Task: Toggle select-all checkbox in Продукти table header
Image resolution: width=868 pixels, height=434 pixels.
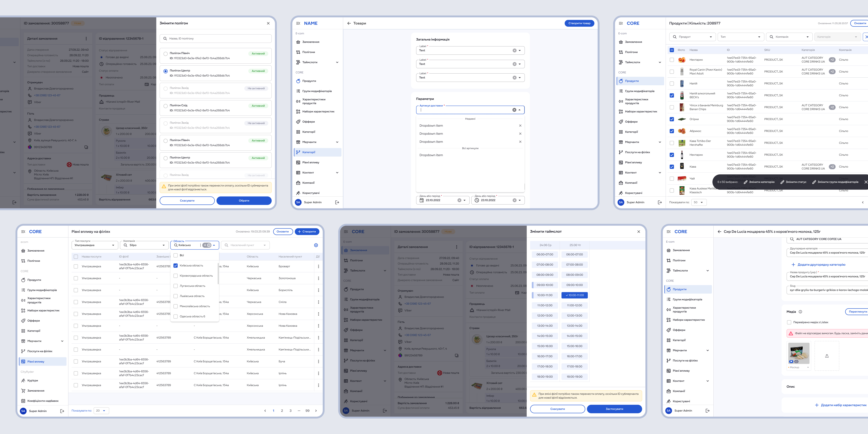Action: pyautogui.click(x=672, y=50)
